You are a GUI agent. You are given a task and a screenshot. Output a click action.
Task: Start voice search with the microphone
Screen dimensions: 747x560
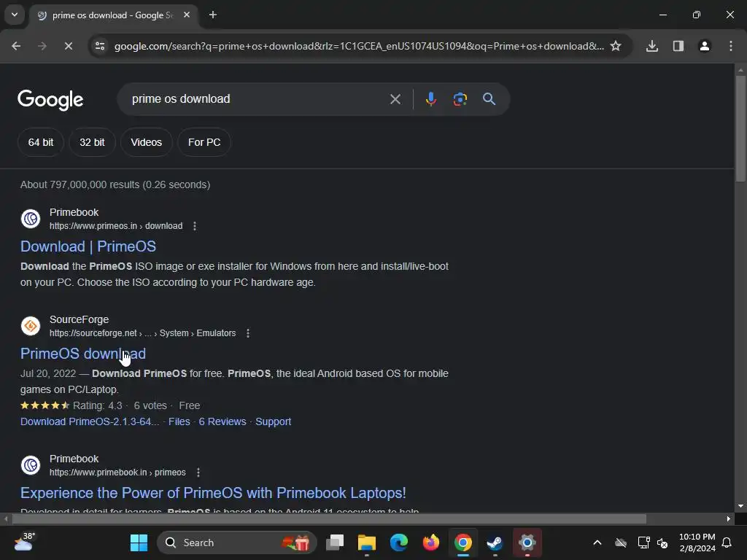pos(430,99)
